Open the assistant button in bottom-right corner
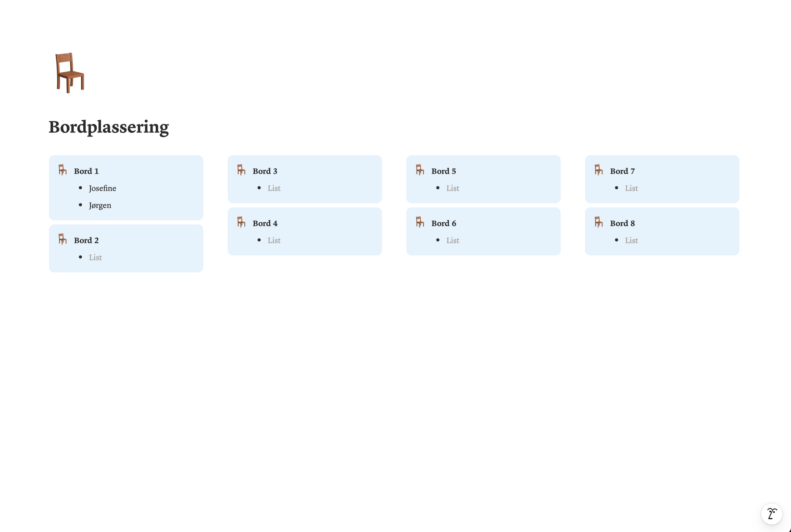This screenshot has height=532, width=791. (771, 514)
